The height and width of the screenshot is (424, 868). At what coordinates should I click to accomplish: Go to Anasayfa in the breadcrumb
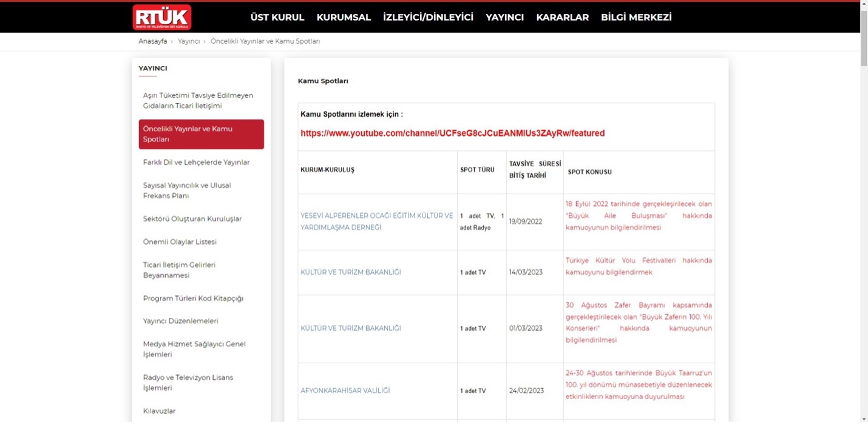click(x=152, y=41)
